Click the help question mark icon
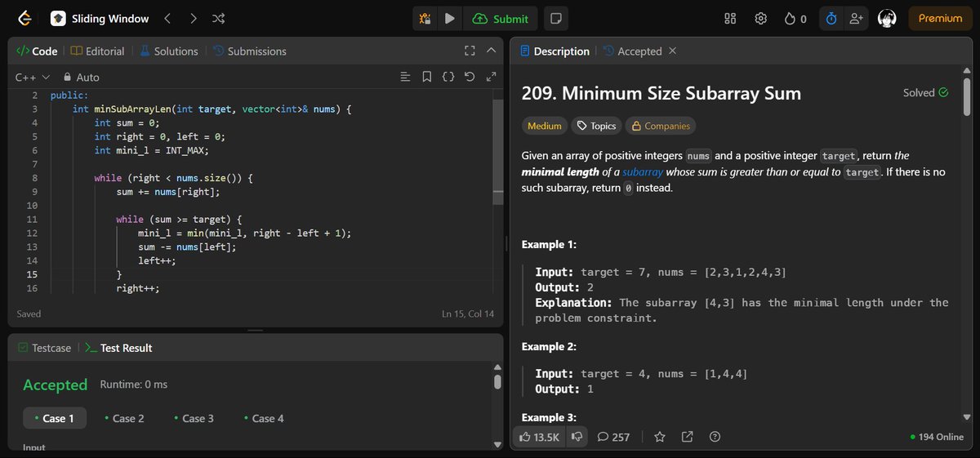Image resolution: width=980 pixels, height=458 pixels. (x=715, y=437)
